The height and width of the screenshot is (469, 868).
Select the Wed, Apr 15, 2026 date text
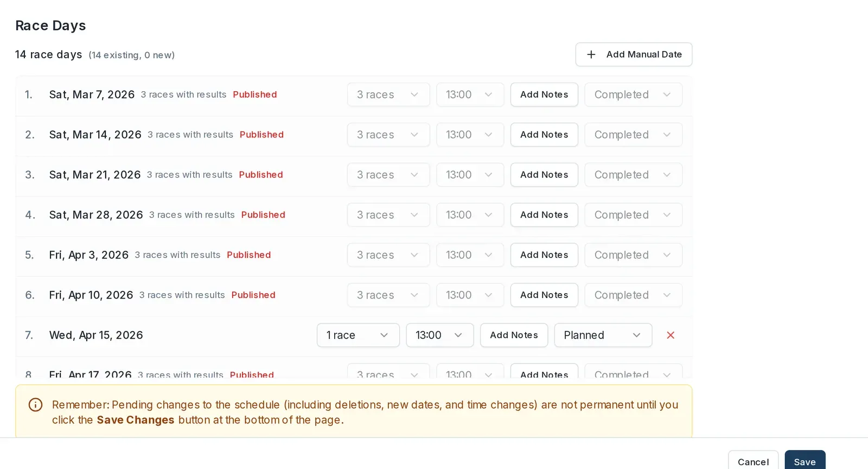click(x=96, y=335)
